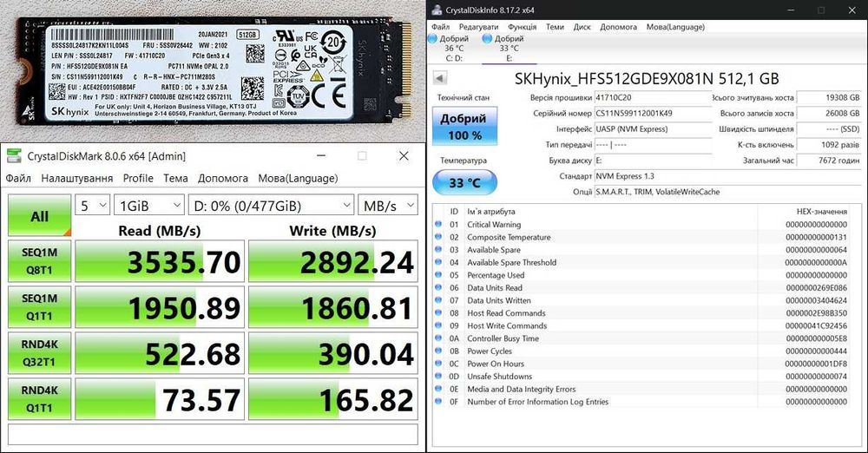Click status dot of Available Spare row

tap(438, 250)
